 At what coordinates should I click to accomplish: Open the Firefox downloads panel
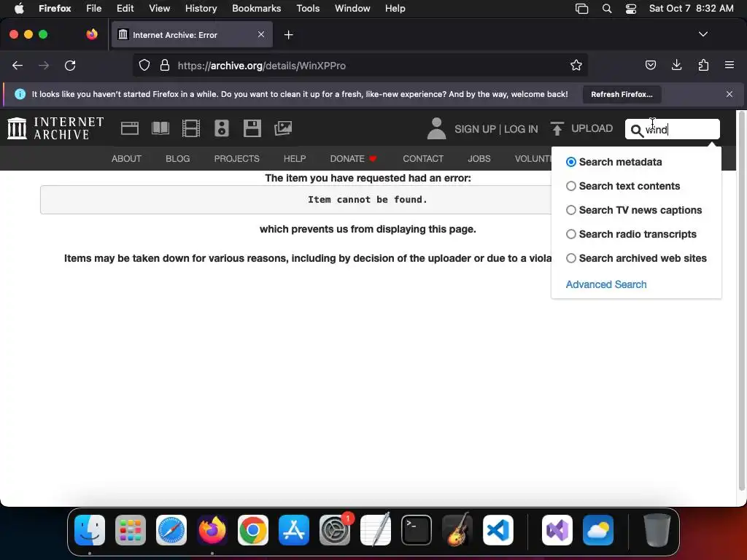click(676, 65)
